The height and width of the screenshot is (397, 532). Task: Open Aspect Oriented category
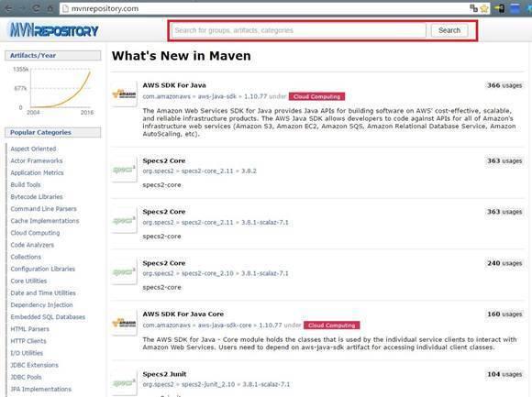point(33,149)
